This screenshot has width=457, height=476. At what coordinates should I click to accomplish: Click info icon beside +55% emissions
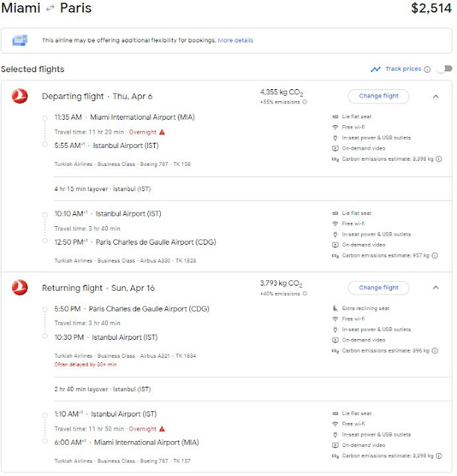[304, 102]
